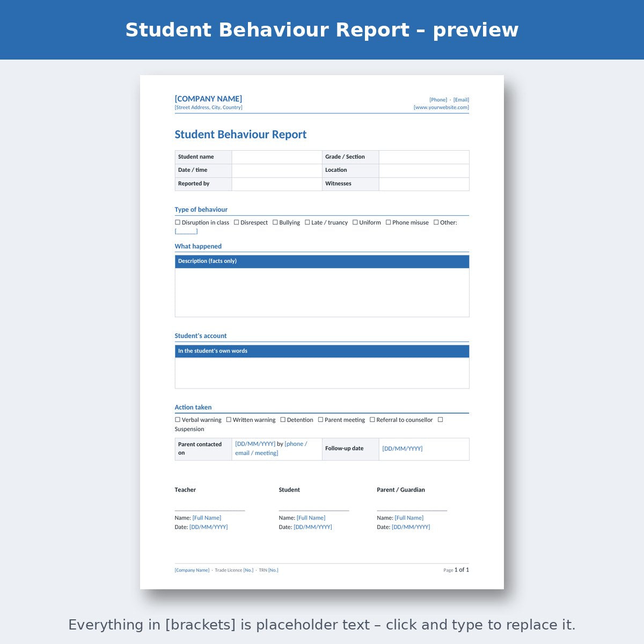Mark the Phone misuse checkbox

388,222
